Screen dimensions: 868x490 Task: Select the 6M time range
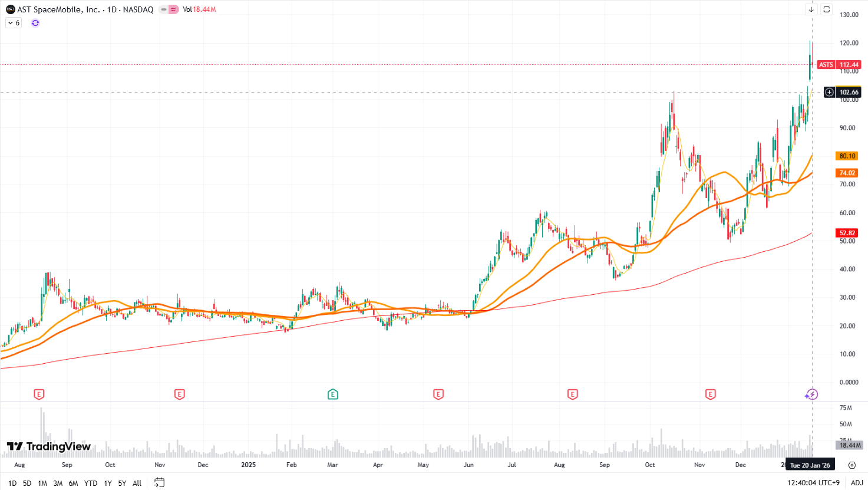(73, 483)
